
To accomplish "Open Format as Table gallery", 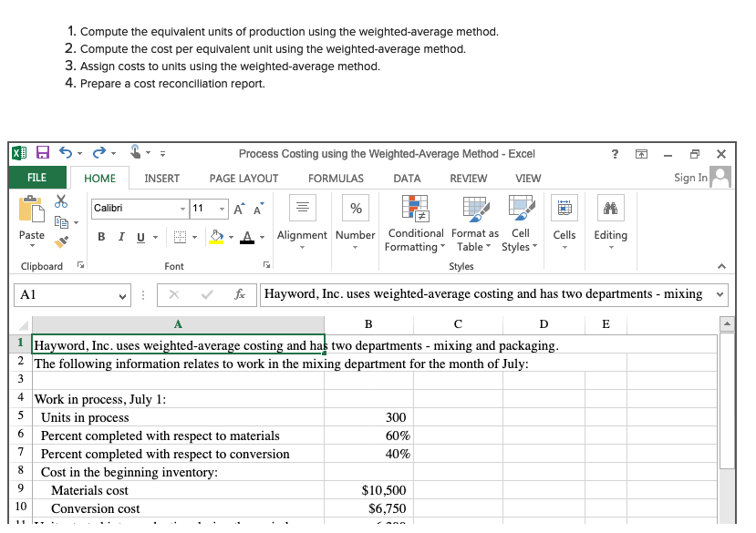I will coord(475,223).
